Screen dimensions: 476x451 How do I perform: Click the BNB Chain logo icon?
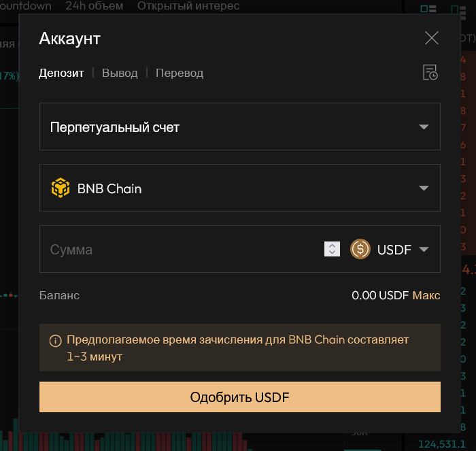click(x=61, y=188)
